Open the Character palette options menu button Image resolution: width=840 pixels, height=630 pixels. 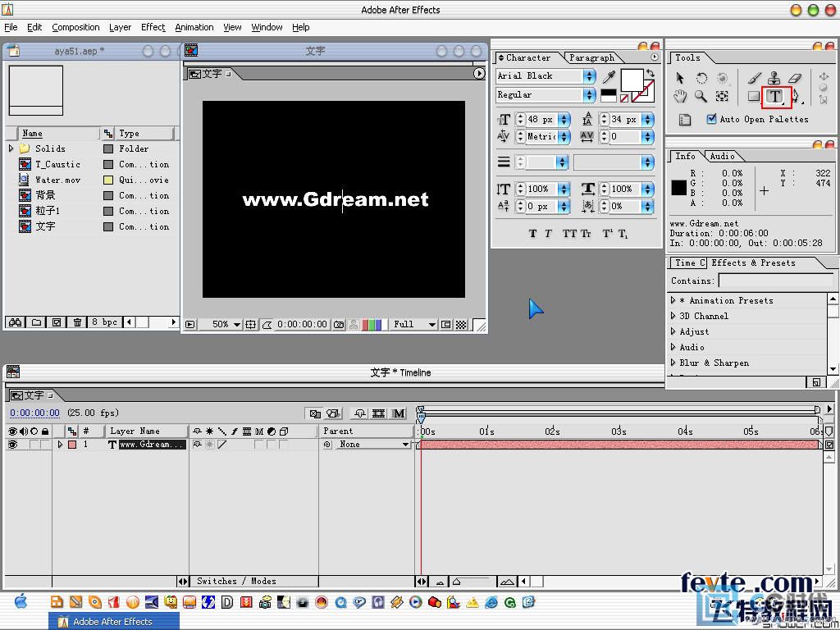(x=655, y=57)
